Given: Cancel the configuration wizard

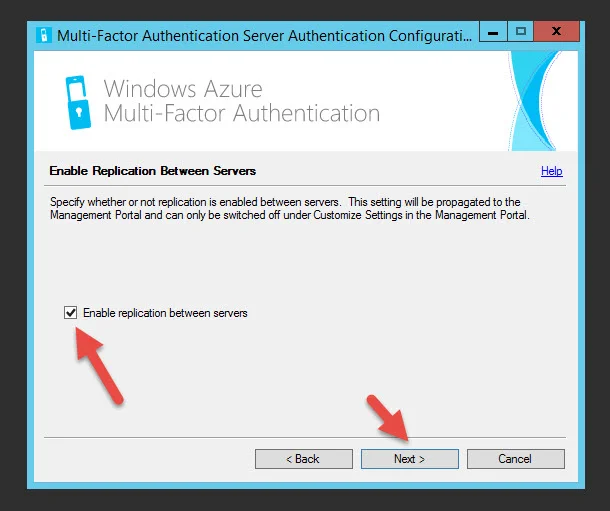Looking at the screenshot, I should click(515, 459).
